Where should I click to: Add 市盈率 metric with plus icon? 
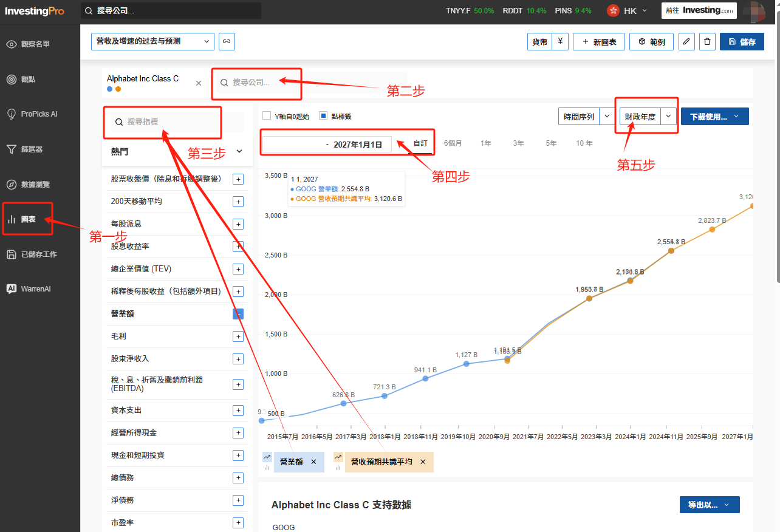tap(238, 523)
